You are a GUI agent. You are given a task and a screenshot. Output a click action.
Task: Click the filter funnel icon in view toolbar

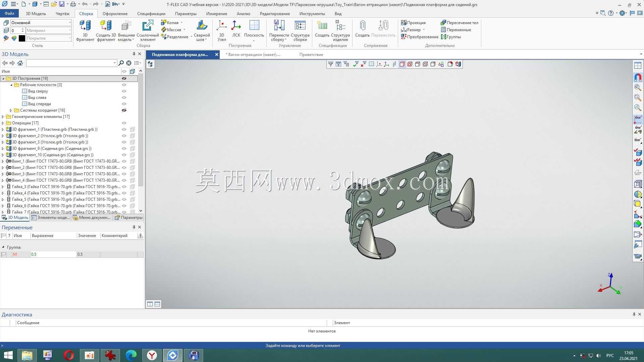(x=331, y=64)
